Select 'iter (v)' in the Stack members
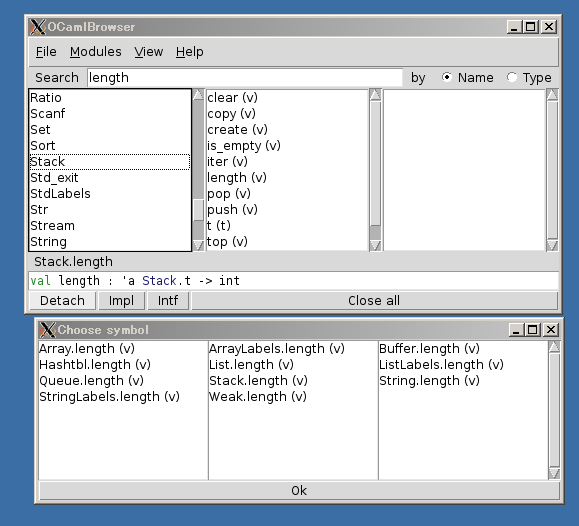Screen dimensions: 579x526 [287, 162]
